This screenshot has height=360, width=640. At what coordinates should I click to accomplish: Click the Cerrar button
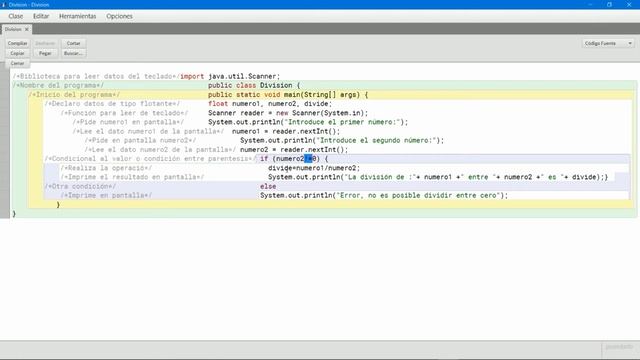[18, 63]
